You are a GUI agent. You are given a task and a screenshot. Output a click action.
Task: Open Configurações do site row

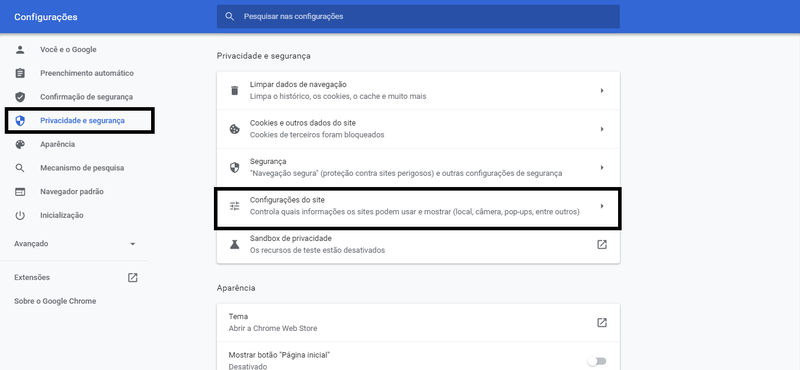(418, 207)
